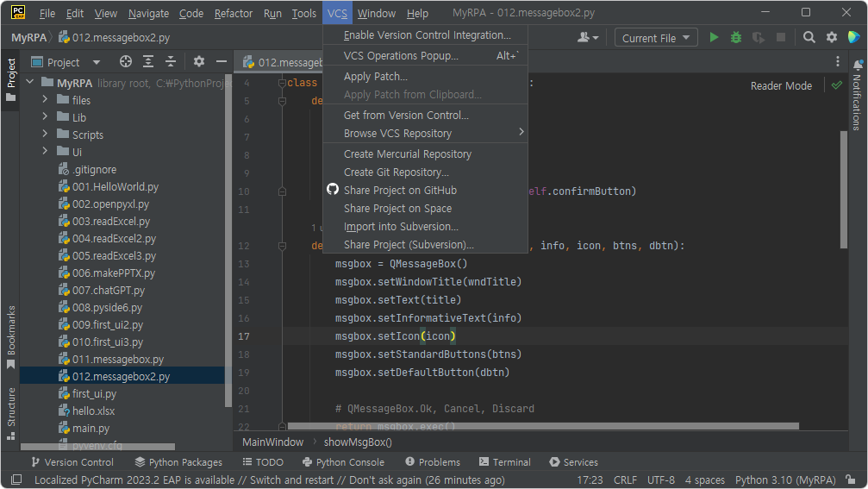The height and width of the screenshot is (489, 868).
Task: Open the Problems tool window
Action: 433,462
